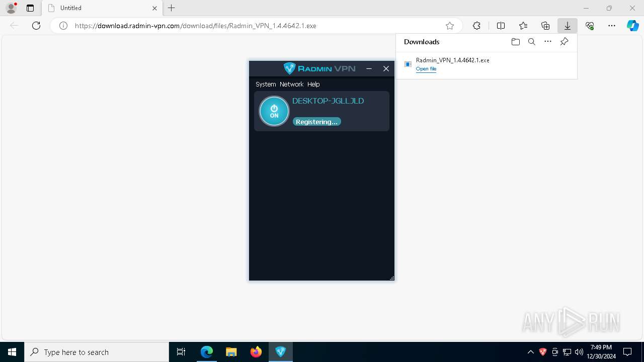Image resolution: width=644 pixels, height=362 pixels.
Task: Open the Network menu in Radmin VPN
Action: click(292, 84)
